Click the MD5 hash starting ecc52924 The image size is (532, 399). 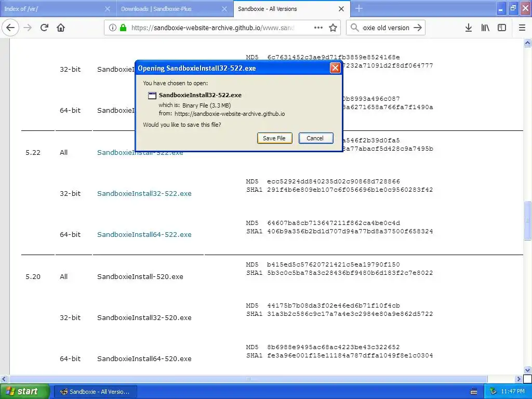point(334,181)
